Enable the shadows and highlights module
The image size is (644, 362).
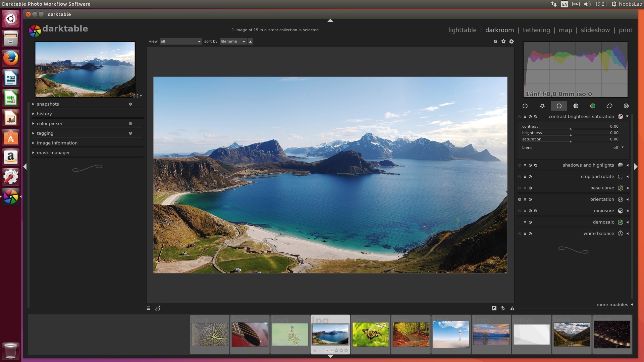tap(520, 165)
